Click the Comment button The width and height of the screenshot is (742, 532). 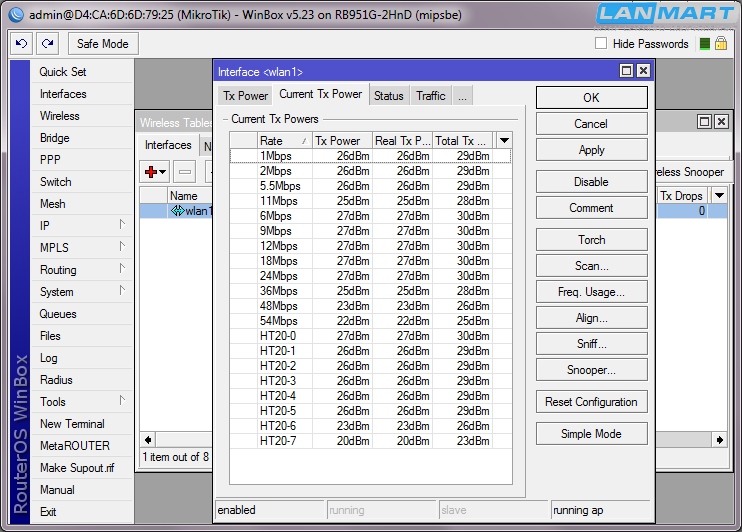coord(592,208)
